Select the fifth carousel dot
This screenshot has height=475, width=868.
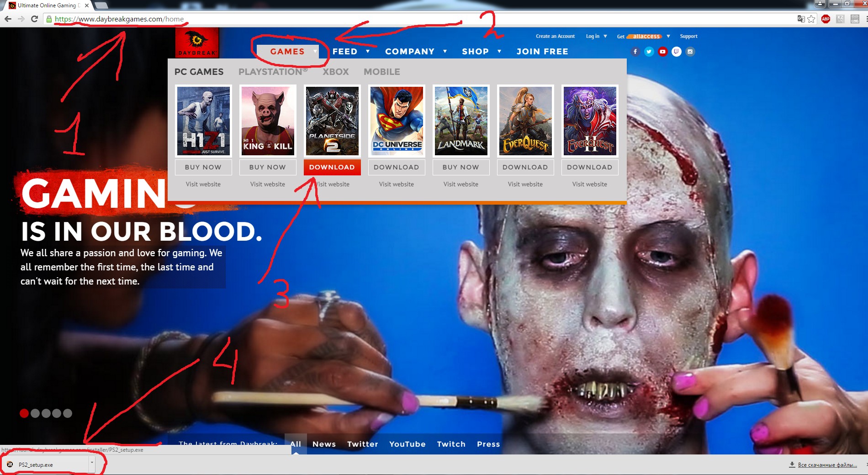pos(68,413)
